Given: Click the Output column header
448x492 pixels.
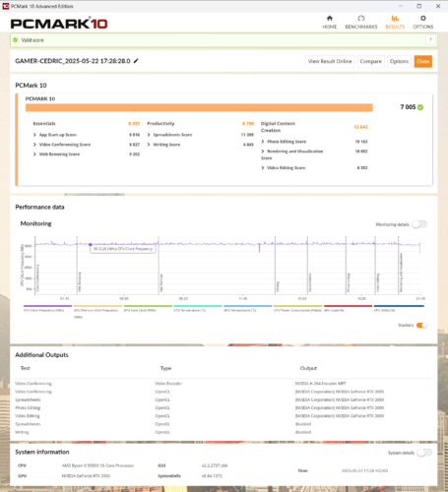Looking at the screenshot, I should point(308,368).
